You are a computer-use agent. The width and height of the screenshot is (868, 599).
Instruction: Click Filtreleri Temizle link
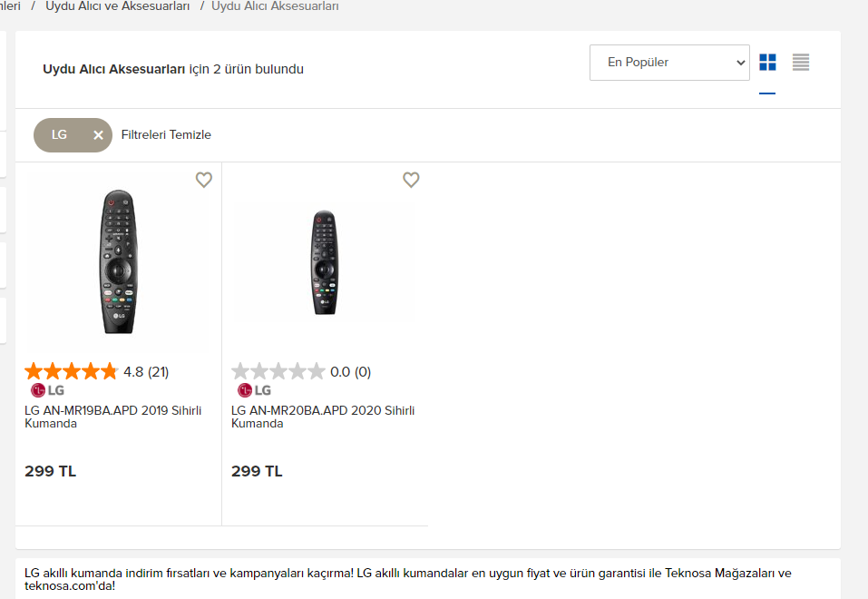pos(166,135)
